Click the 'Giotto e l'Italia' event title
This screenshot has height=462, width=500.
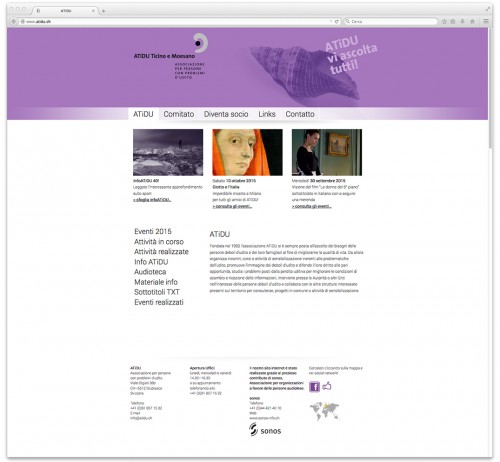pyautogui.click(x=226, y=187)
